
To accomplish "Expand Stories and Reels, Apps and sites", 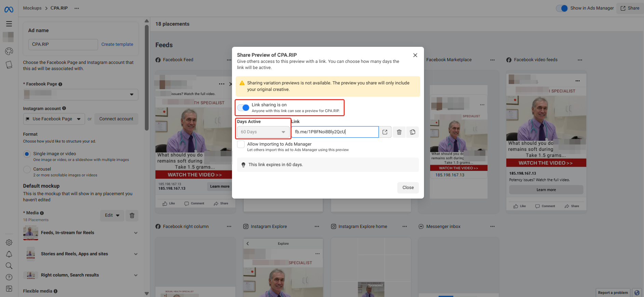I will 136,254.
